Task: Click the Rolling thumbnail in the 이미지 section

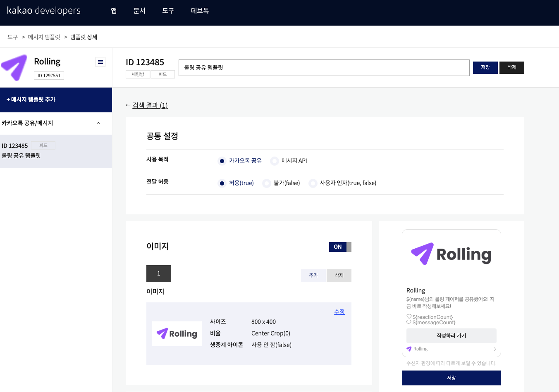Action: (177, 334)
